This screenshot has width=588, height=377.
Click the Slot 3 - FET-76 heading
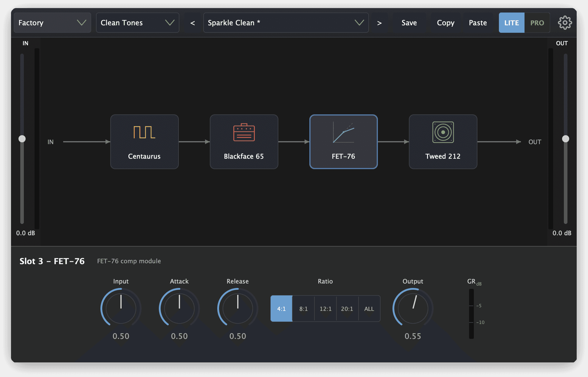click(x=52, y=261)
